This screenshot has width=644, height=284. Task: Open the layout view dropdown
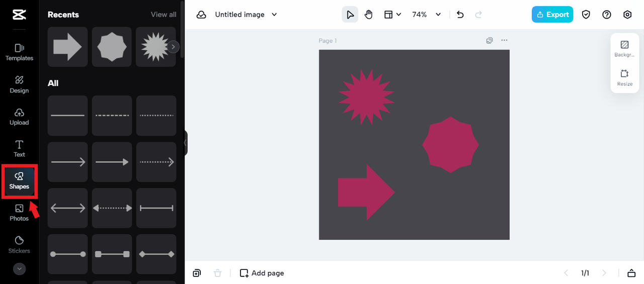[x=392, y=15]
